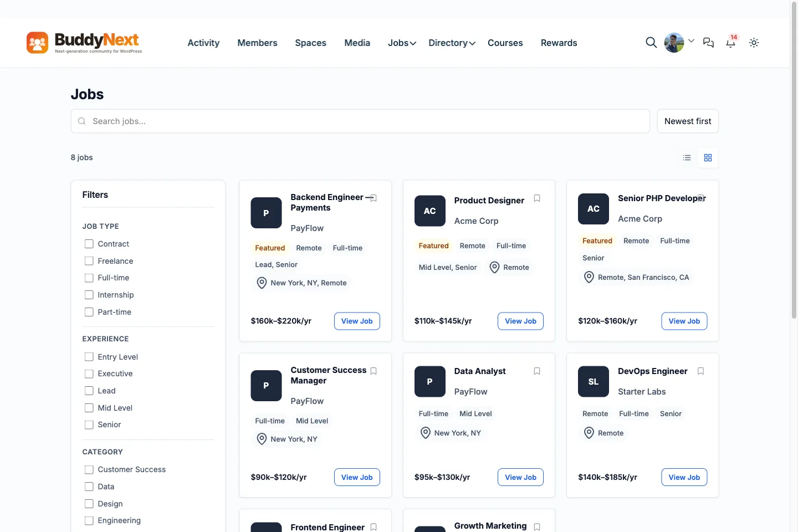View Job for Senior PHP Developer
Viewport: 798px width, 532px height.
684,321
